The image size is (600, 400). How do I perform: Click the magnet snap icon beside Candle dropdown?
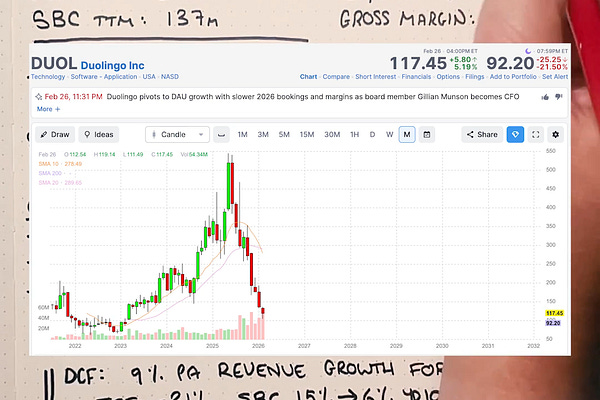pyautogui.click(x=221, y=135)
